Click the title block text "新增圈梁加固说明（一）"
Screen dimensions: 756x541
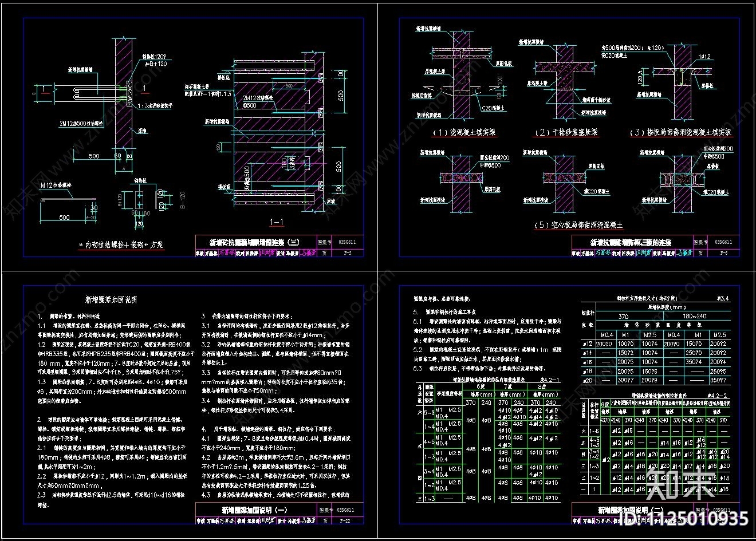pyautogui.click(x=254, y=510)
